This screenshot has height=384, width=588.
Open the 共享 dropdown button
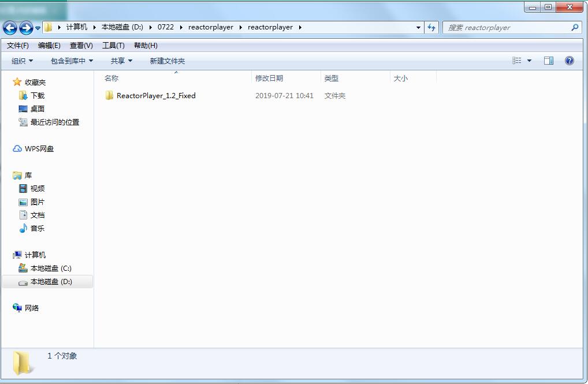[x=121, y=61]
